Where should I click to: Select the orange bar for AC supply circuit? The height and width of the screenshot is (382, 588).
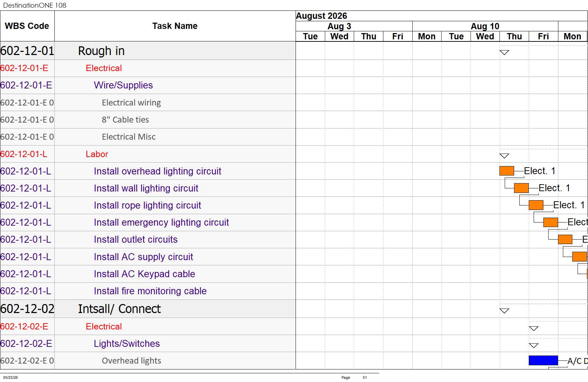[x=580, y=257]
